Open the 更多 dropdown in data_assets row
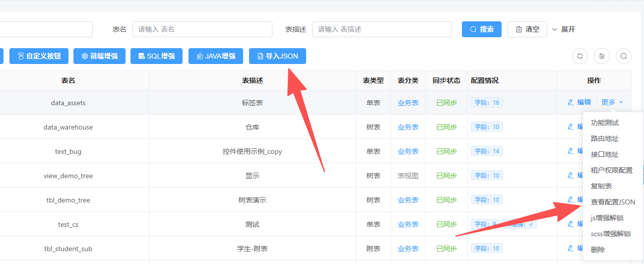644x264 pixels. coord(612,102)
